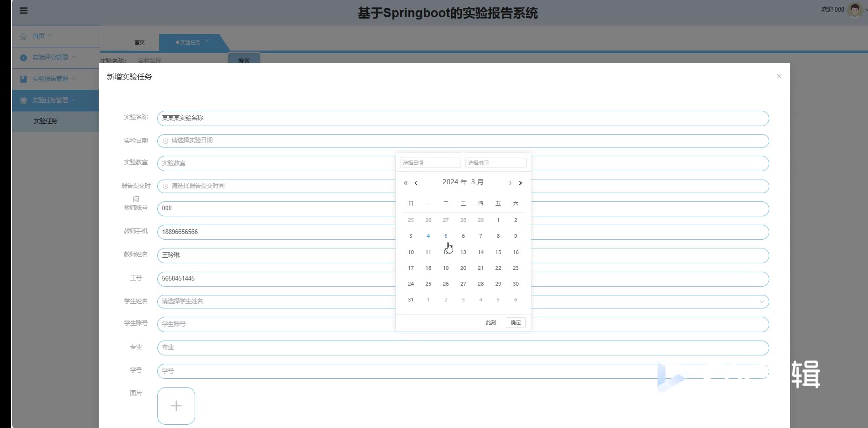Select March 18 in the calendar

(x=428, y=268)
